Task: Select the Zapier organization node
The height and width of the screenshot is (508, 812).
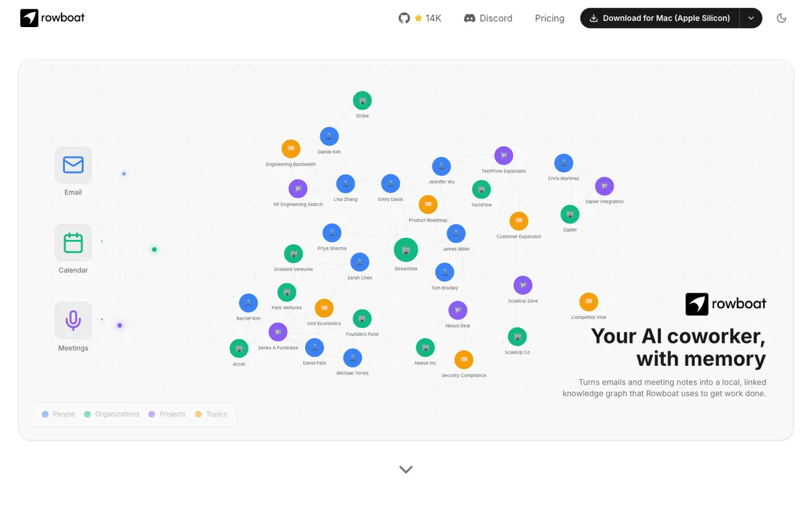Action: click(570, 214)
